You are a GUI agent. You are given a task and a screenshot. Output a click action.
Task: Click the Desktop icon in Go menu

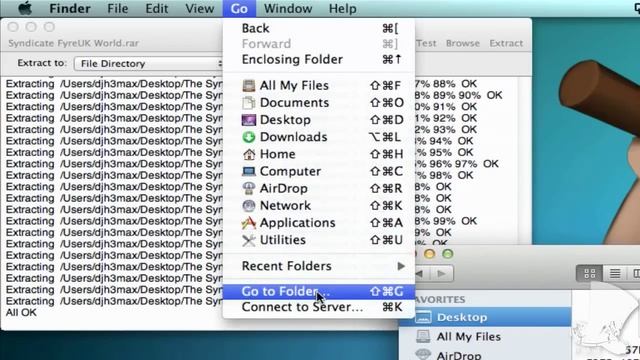[x=249, y=120]
